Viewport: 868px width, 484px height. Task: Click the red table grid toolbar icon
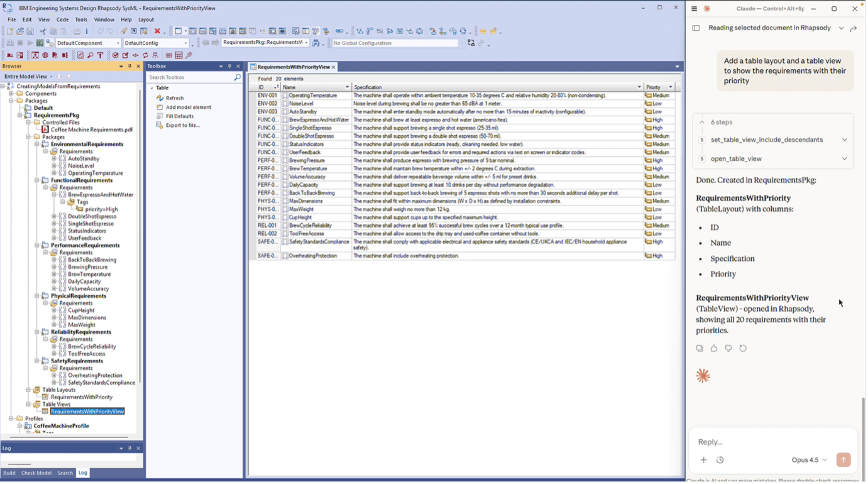point(179,55)
